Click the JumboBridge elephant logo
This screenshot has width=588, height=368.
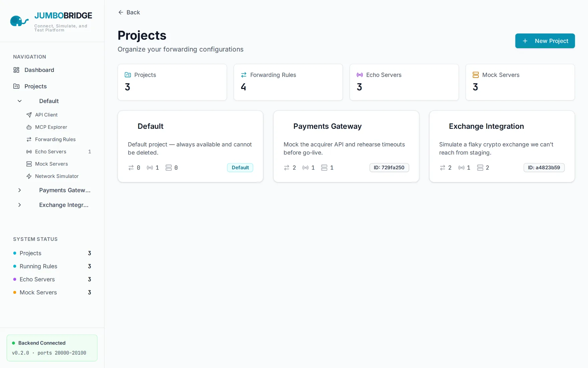click(19, 21)
